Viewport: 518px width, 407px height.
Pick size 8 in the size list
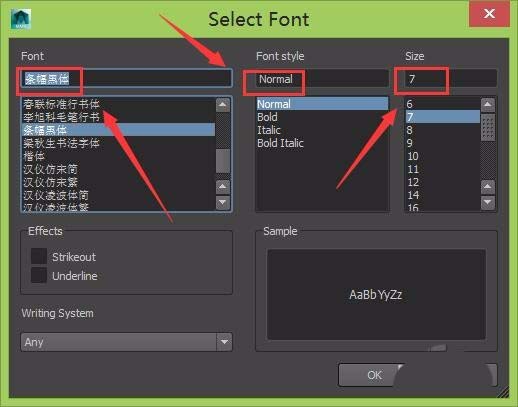tap(443, 130)
